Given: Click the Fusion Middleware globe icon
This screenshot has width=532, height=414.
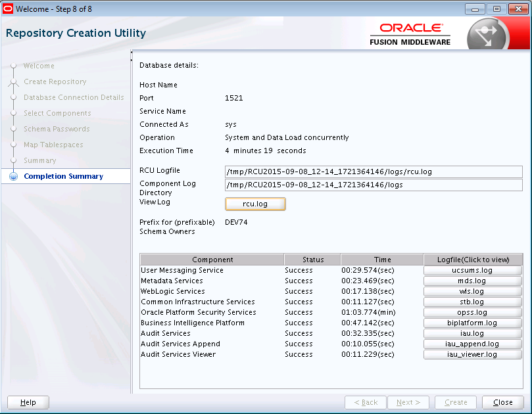Looking at the screenshot, I should (x=487, y=36).
